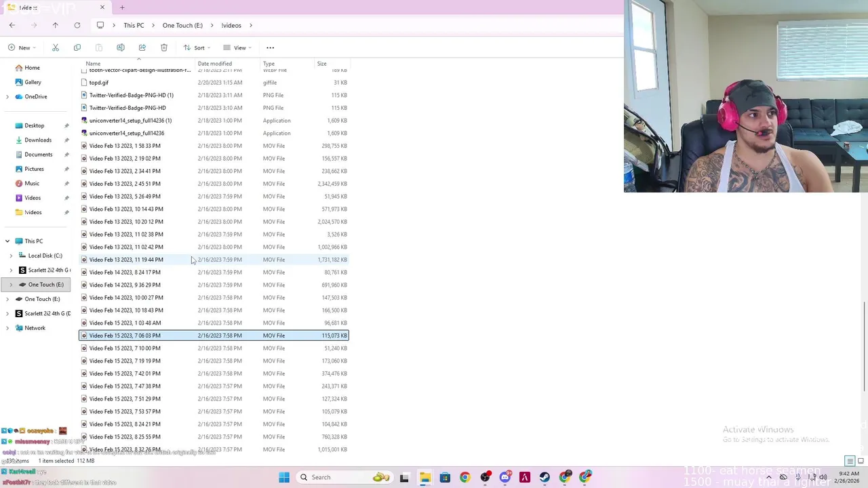Copy the selected file with the copy icon
Viewport: 868px width, 488px height.
click(x=77, y=47)
